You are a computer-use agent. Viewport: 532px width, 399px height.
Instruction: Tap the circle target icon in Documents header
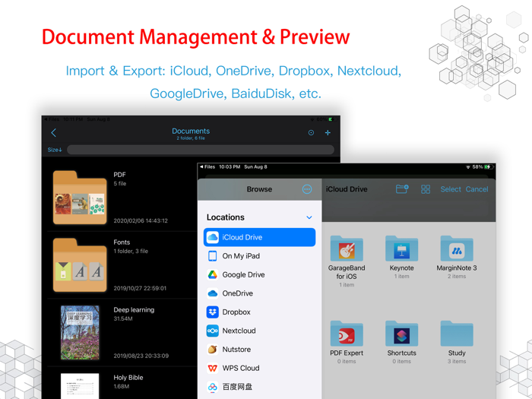311,133
